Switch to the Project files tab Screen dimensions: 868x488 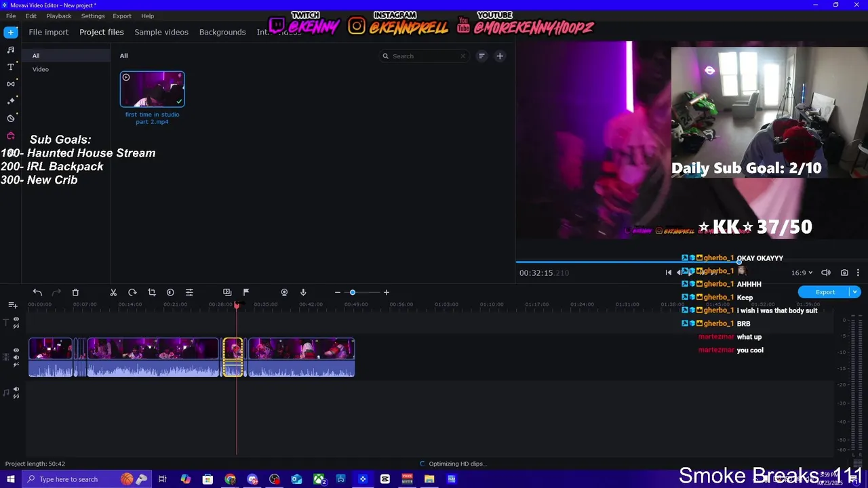pos(102,32)
